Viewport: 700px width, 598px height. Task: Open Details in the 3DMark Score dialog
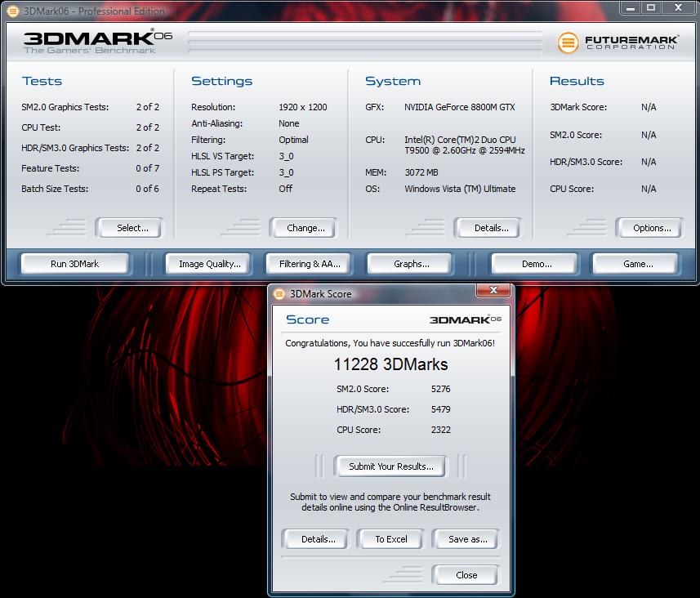click(x=318, y=539)
